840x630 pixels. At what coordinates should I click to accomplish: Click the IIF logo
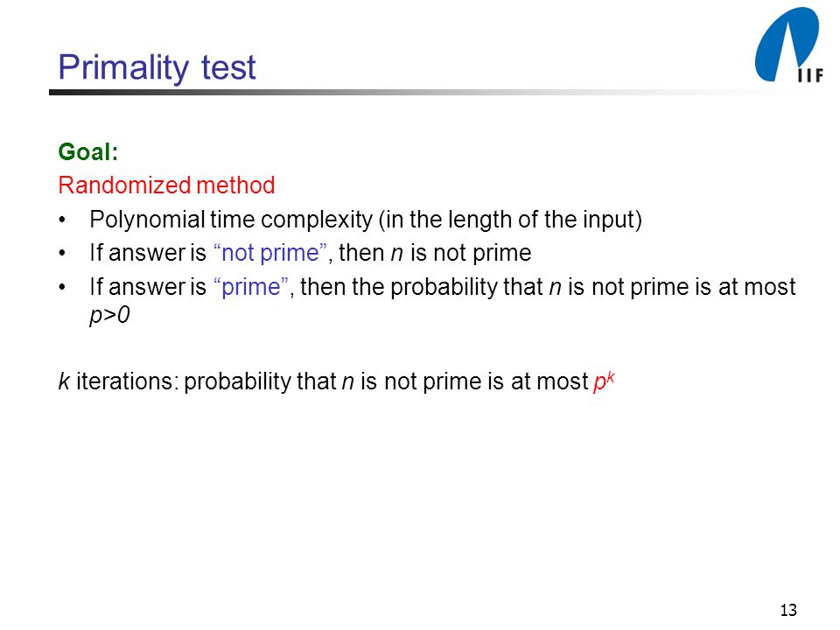(788, 45)
